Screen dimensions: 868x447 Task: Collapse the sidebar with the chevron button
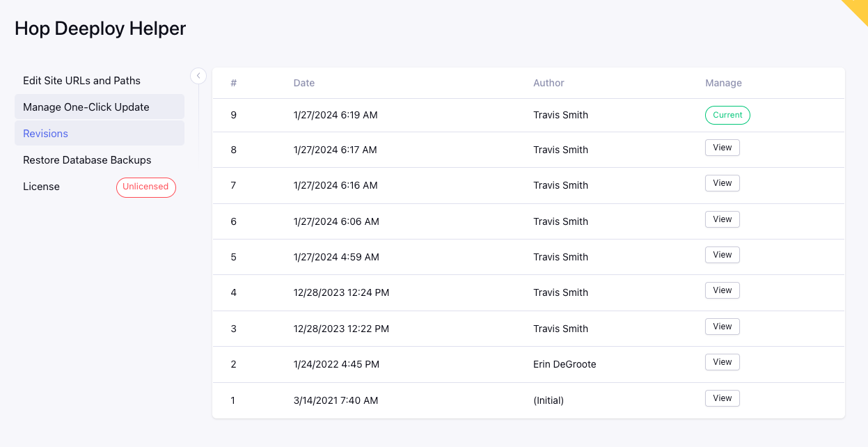tap(198, 76)
